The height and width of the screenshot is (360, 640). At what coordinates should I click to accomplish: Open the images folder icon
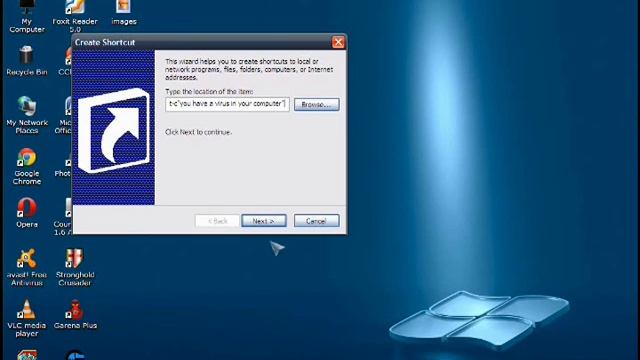click(124, 13)
